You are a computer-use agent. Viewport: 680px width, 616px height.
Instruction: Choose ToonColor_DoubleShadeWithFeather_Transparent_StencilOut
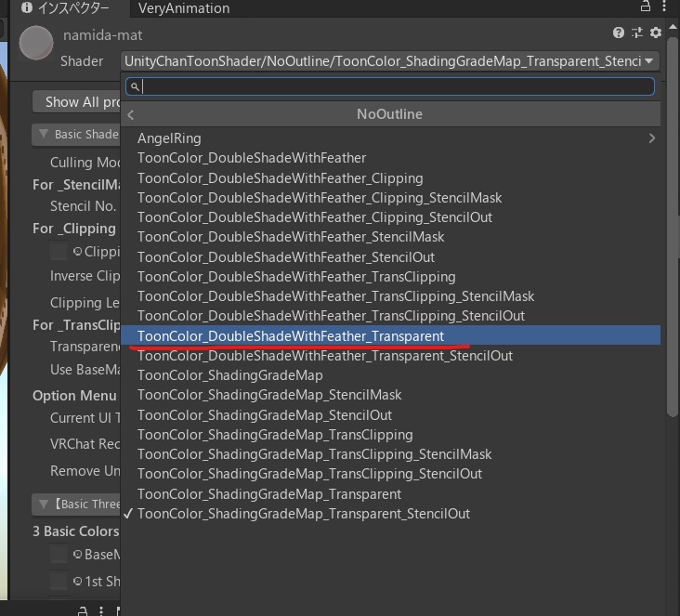click(x=390, y=356)
